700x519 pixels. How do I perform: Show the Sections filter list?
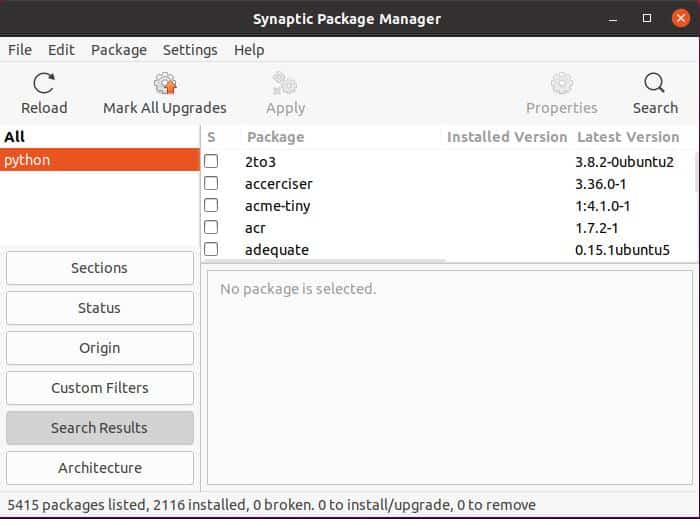tap(100, 268)
